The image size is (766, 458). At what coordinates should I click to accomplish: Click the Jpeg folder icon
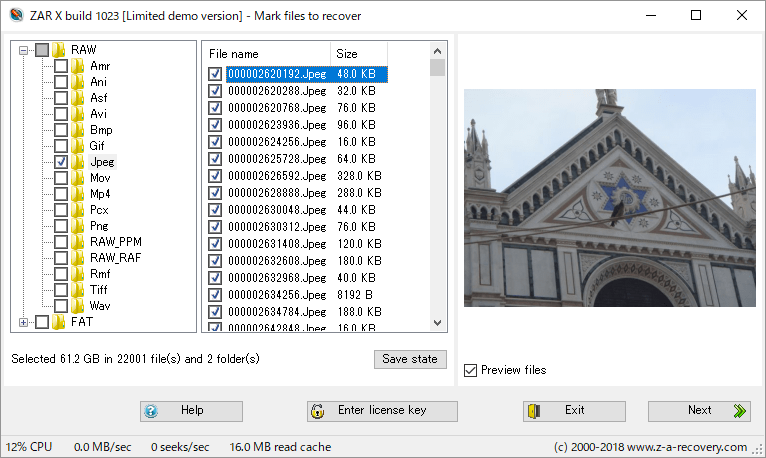point(78,162)
